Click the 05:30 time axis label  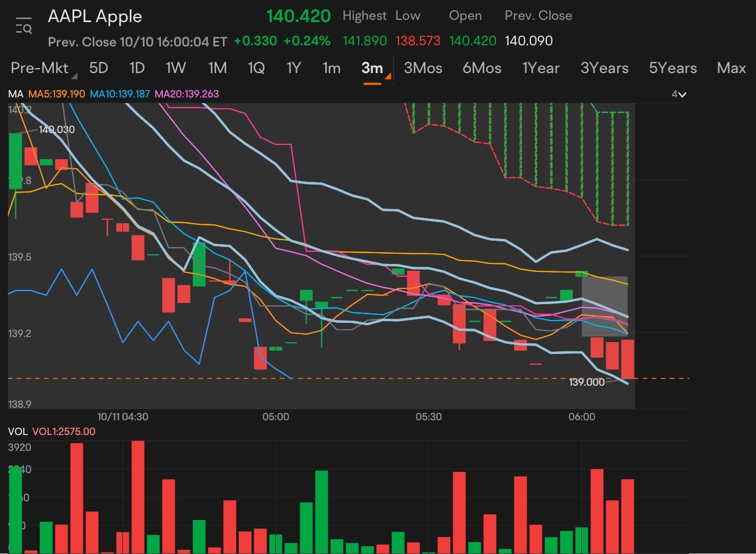pos(428,417)
